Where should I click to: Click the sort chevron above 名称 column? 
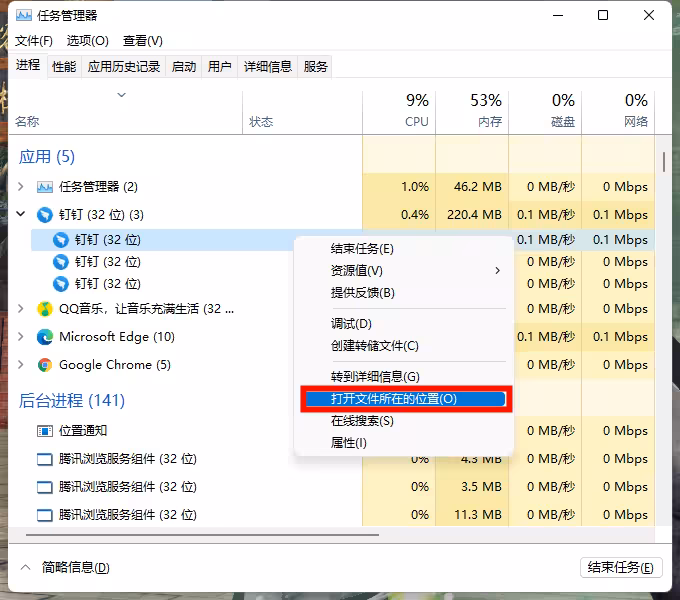[x=121, y=95]
